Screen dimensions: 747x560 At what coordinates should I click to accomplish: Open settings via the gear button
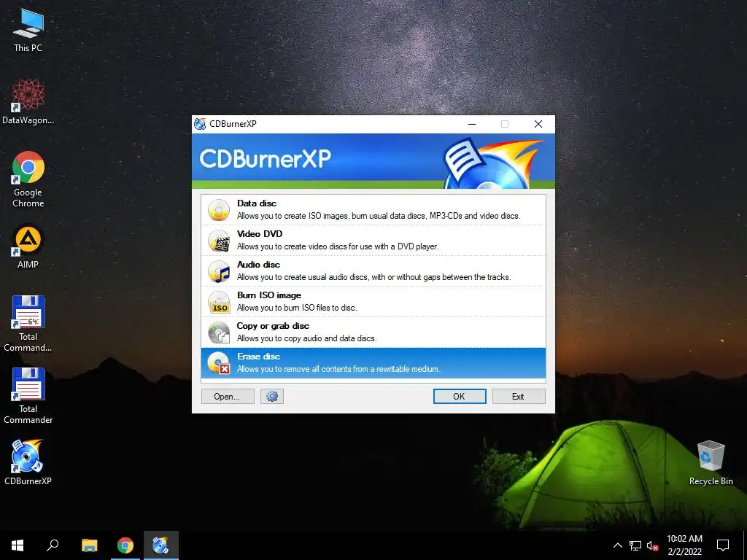272,396
